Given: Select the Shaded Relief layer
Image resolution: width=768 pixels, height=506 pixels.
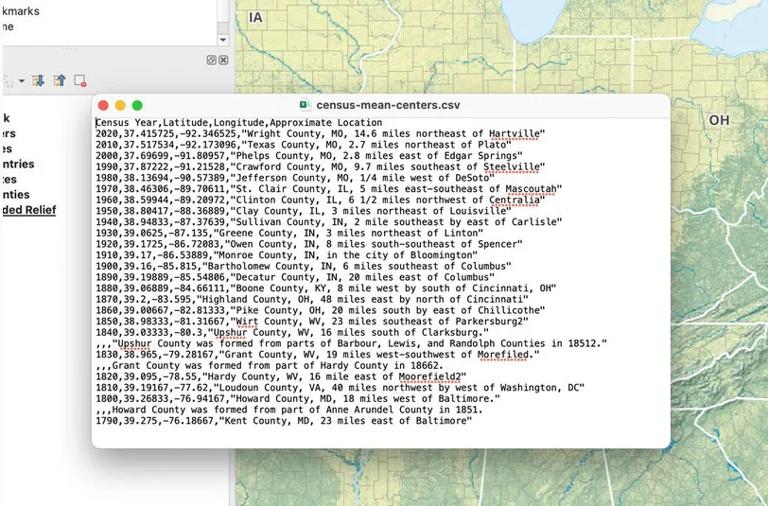Looking at the screenshot, I should [28, 210].
